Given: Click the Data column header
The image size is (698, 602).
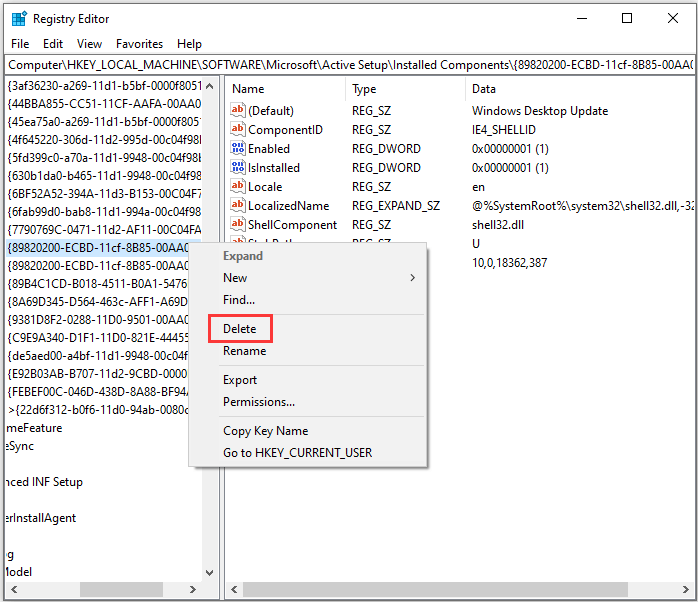Looking at the screenshot, I should [x=484, y=89].
